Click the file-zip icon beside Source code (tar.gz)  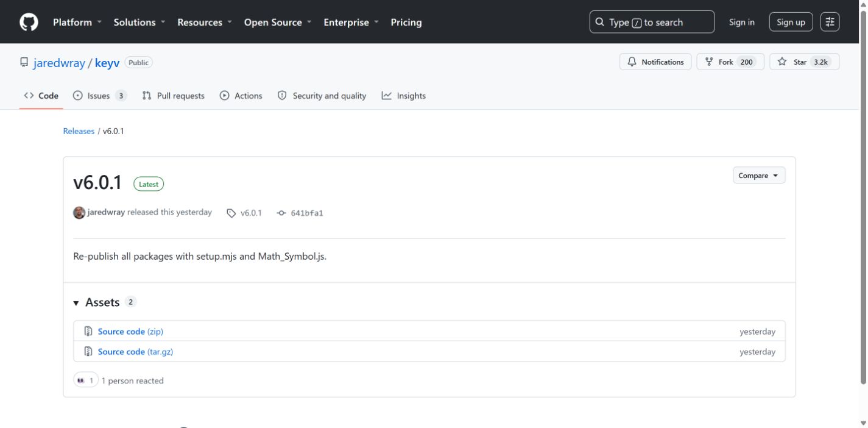[88, 352]
